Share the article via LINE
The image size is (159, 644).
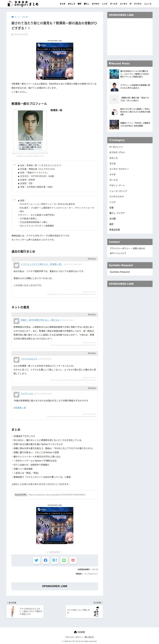(64, 560)
